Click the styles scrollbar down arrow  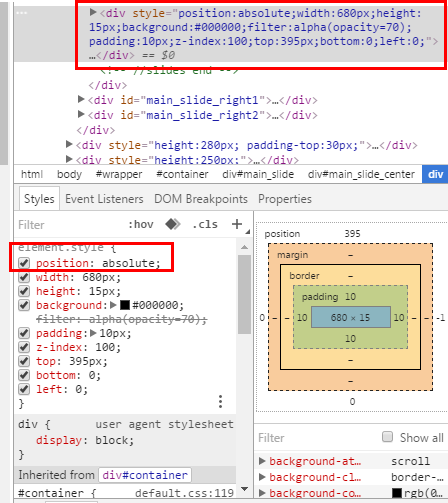(x=244, y=489)
